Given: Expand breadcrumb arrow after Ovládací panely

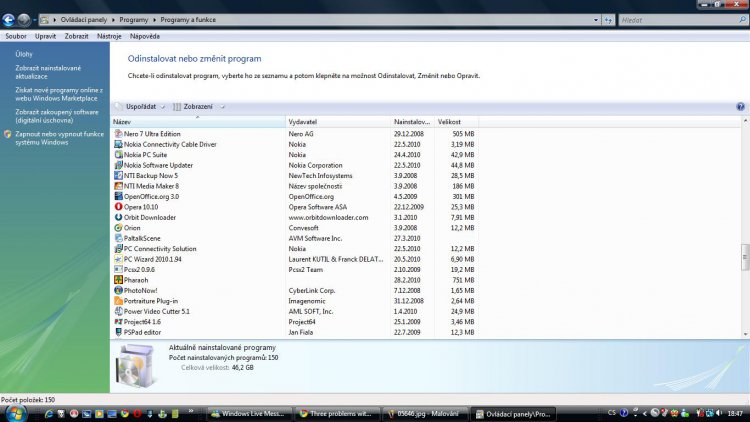Looking at the screenshot, I should 113,20.
